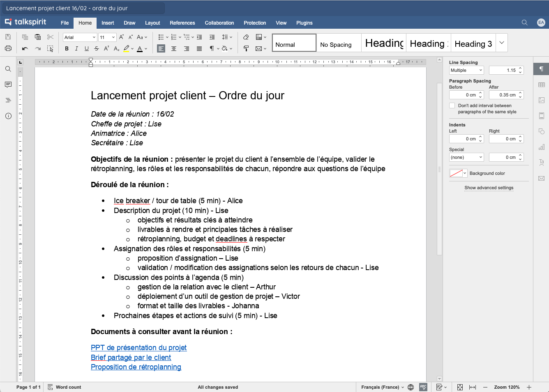
Task: Click the Fit to page icon in status bar
Action: click(460, 387)
